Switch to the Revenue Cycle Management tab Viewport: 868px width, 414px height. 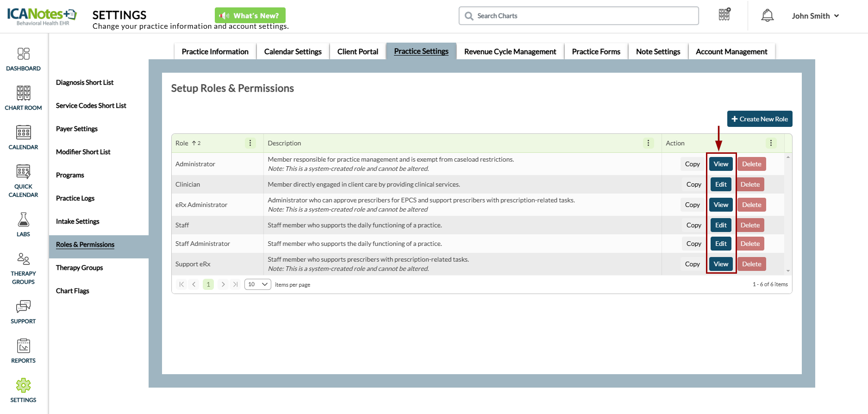(510, 51)
